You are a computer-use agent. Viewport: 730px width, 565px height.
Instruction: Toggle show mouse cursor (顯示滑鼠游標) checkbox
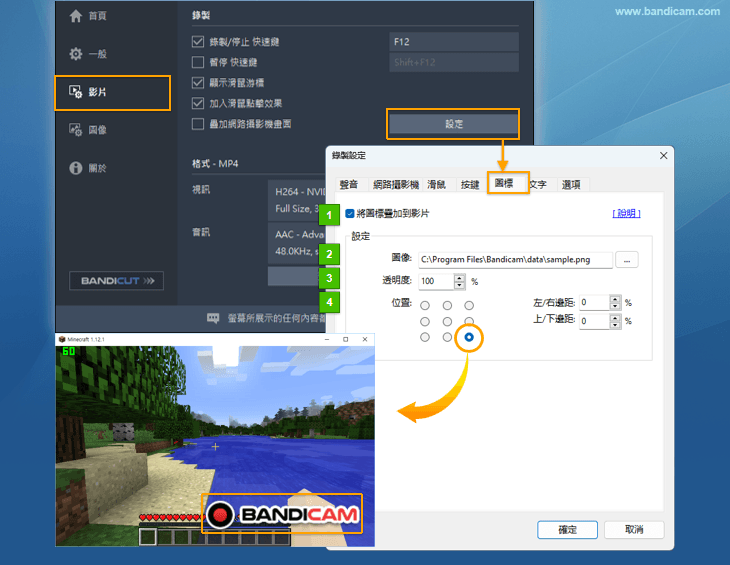coord(198,83)
